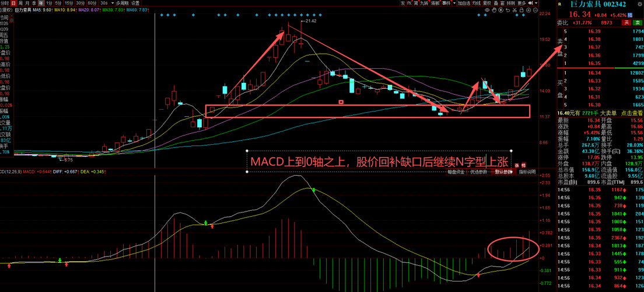The height and width of the screenshot is (292, 644).
Task: Click the 暗盘资金 button
Action: [x=456, y=172]
